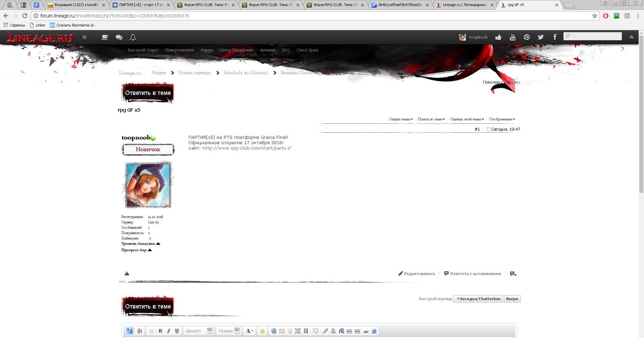
Task: Open the Оценка этой темы dropdown
Action: (467, 119)
